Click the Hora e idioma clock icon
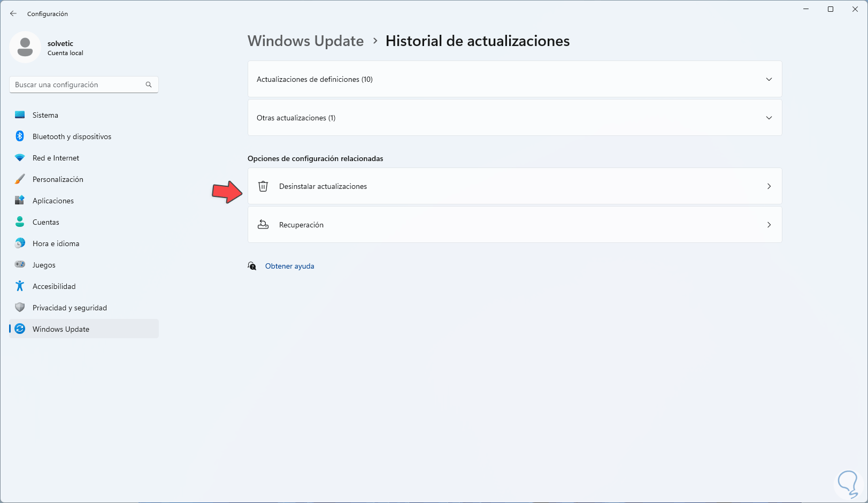The height and width of the screenshot is (503, 868). pos(20,243)
